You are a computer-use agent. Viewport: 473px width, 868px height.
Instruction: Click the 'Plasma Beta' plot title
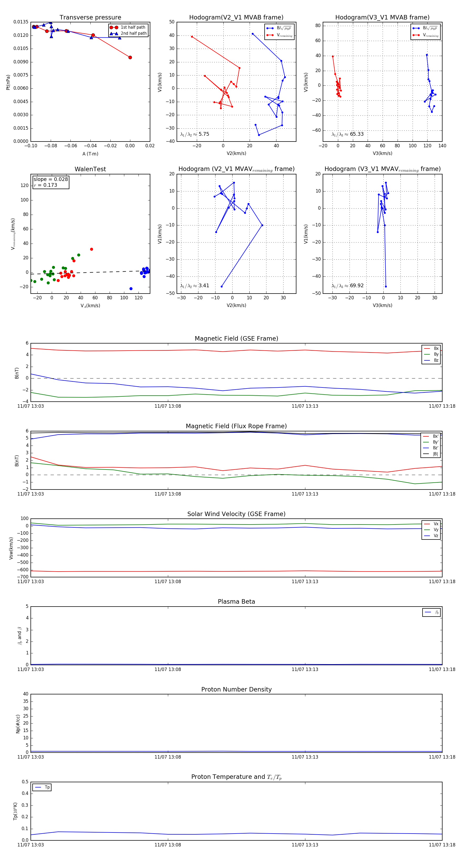(236, 602)
